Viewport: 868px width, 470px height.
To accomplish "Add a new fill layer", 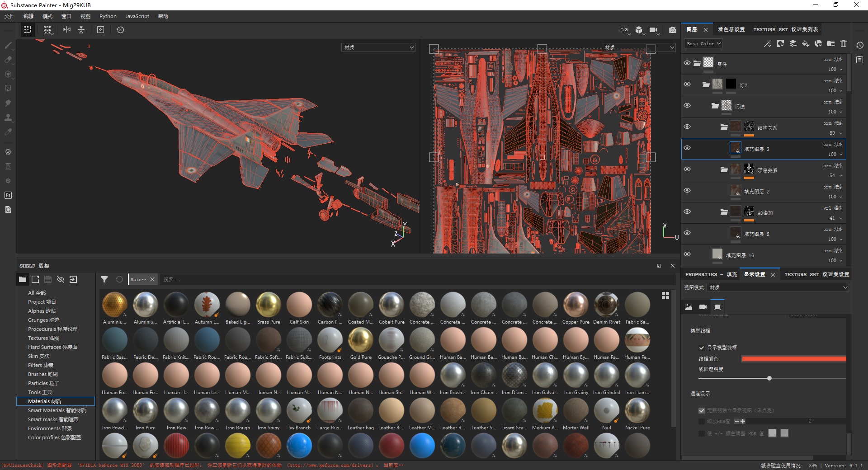I will (x=806, y=43).
